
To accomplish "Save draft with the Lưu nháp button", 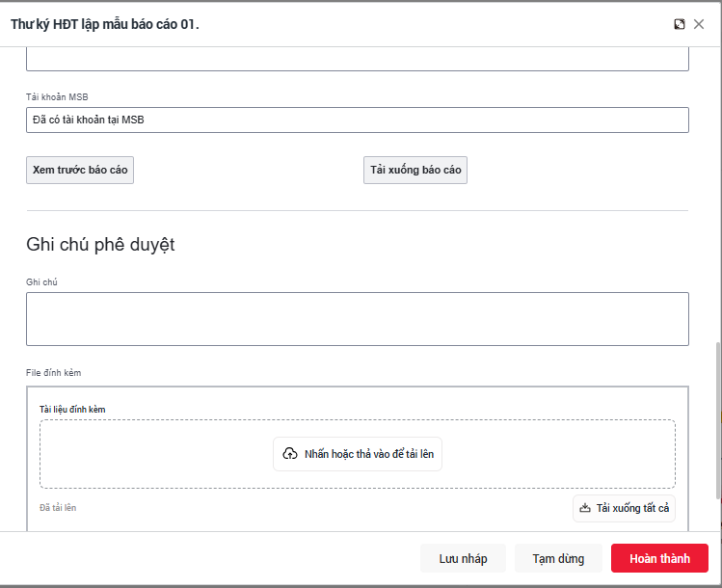I will tap(463, 558).
